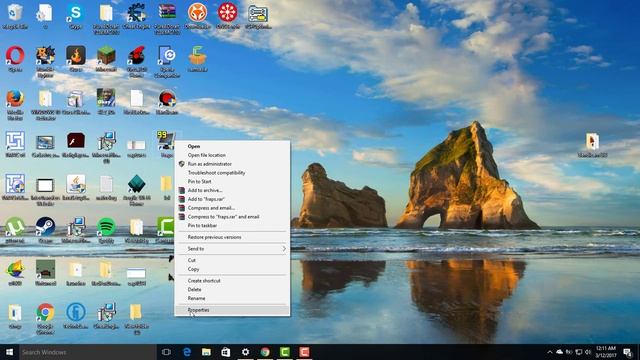The image size is (640, 360).
Task: Switch to Chrome on the taskbar
Action: pos(265,352)
